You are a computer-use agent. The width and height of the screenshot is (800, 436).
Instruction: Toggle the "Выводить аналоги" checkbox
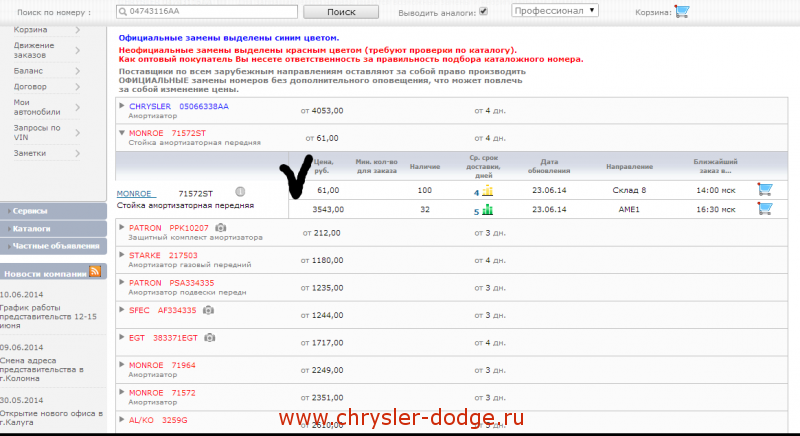(x=483, y=11)
